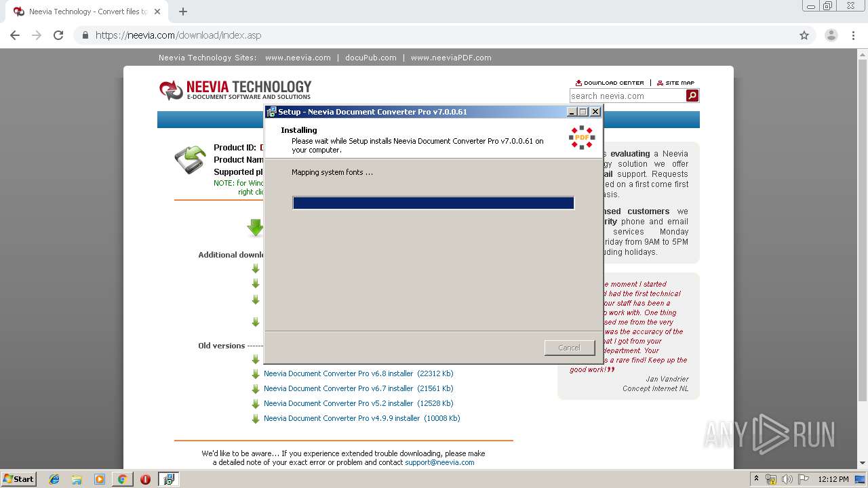The height and width of the screenshot is (488, 868).
Task: Bookmark this page with the star icon
Action: point(804,35)
